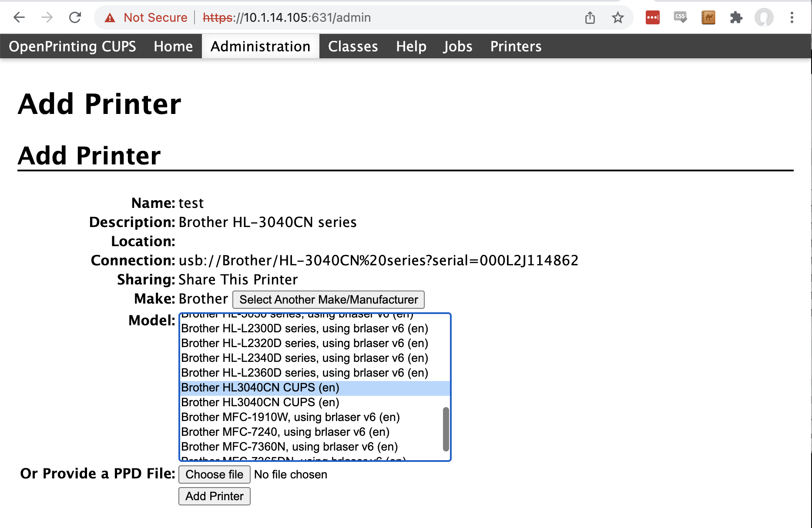Open the extensions puzzle piece icon
The height and width of the screenshot is (528, 812).
tap(736, 17)
